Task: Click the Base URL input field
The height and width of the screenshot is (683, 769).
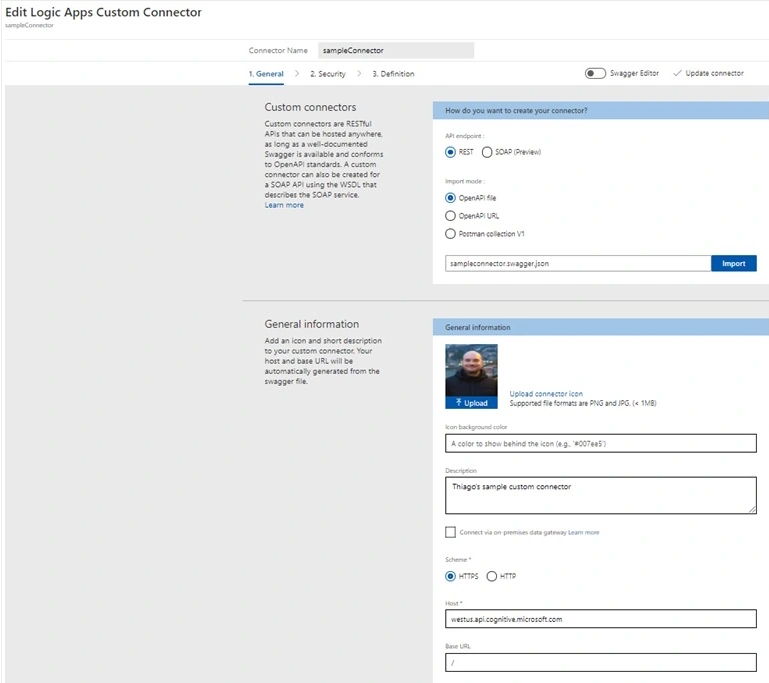Action: (x=600, y=662)
